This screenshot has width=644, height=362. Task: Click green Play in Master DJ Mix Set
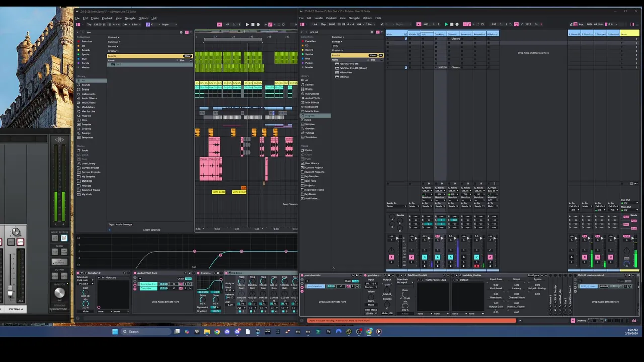[x=446, y=24]
